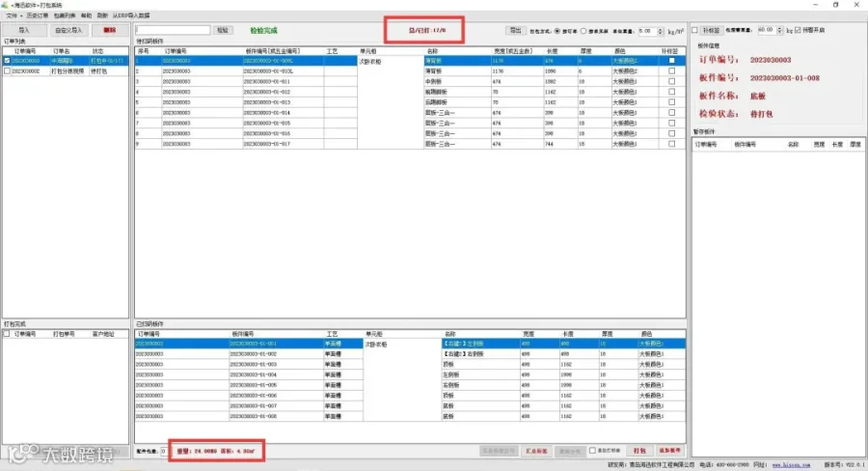Click the 导入 button
The height and width of the screenshot is (471, 868).
tap(24, 30)
